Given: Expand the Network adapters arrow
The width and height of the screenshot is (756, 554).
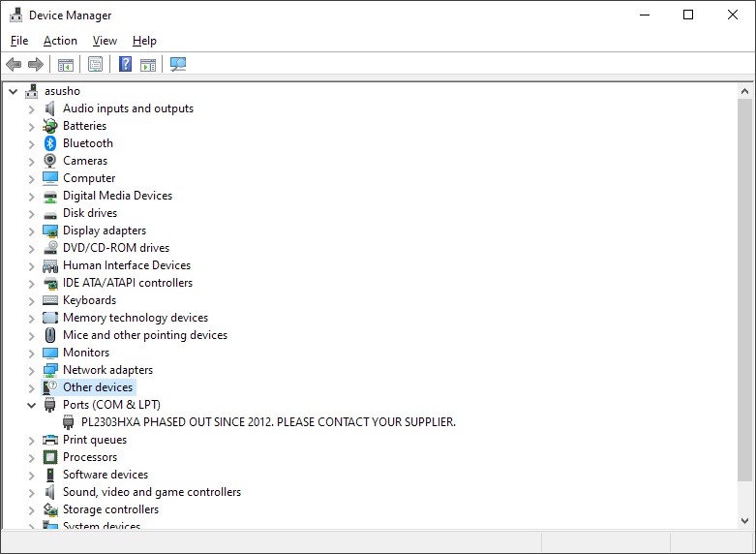Looking at the screenshot, I should [32, 370].
